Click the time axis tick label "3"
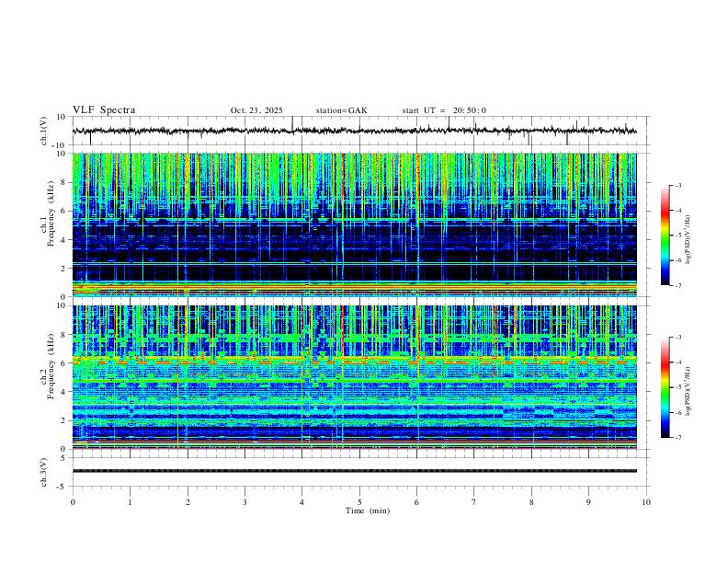The height and width of the screenshot is (563, 728). click(245, 502)
